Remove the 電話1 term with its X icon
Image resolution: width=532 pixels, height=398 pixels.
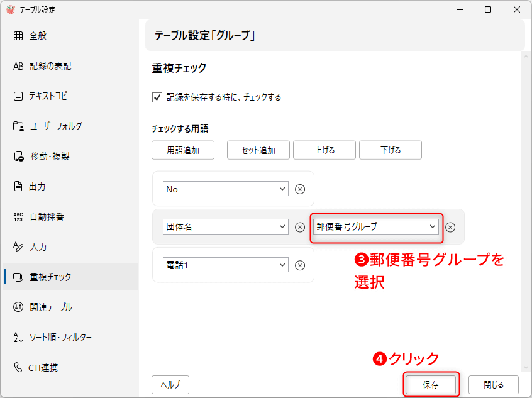click(300, 265)
